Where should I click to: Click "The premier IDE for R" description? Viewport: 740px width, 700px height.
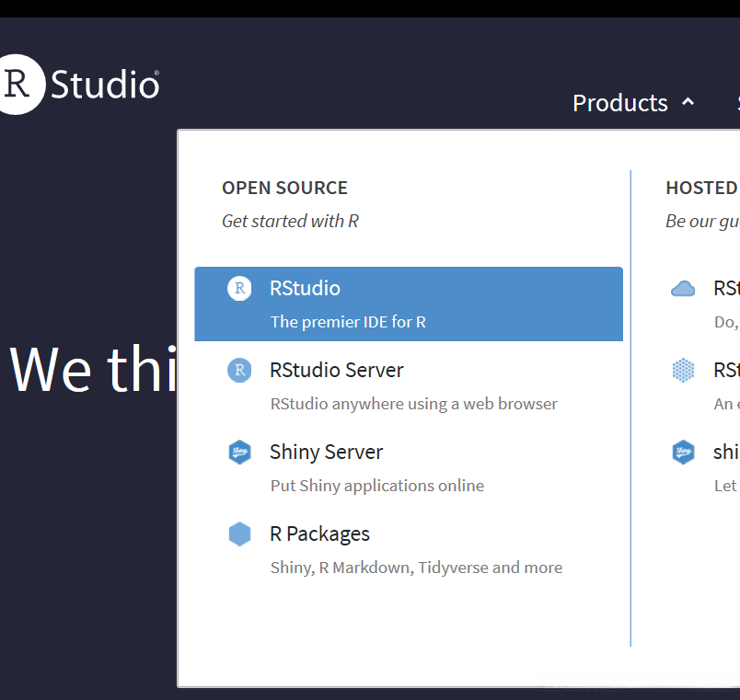pos(348,322)
